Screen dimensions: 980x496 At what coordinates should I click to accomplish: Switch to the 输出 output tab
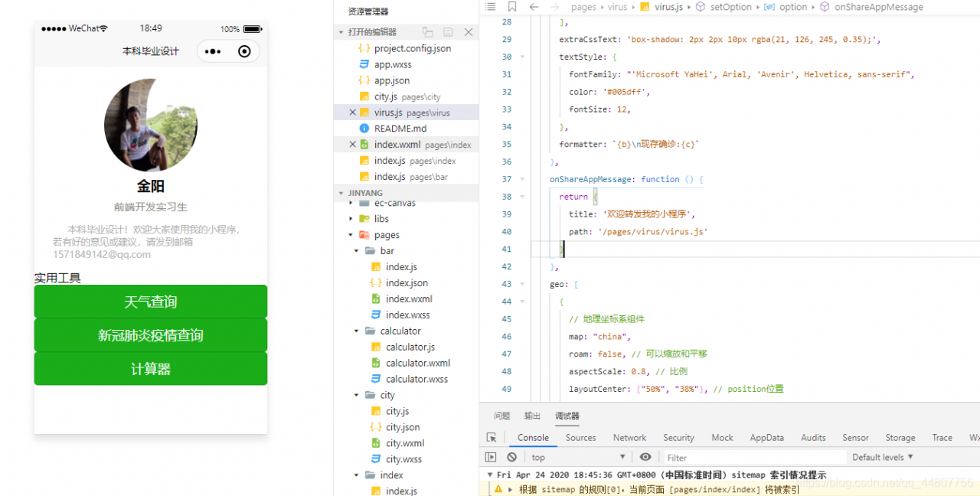[x=532, y=416]
